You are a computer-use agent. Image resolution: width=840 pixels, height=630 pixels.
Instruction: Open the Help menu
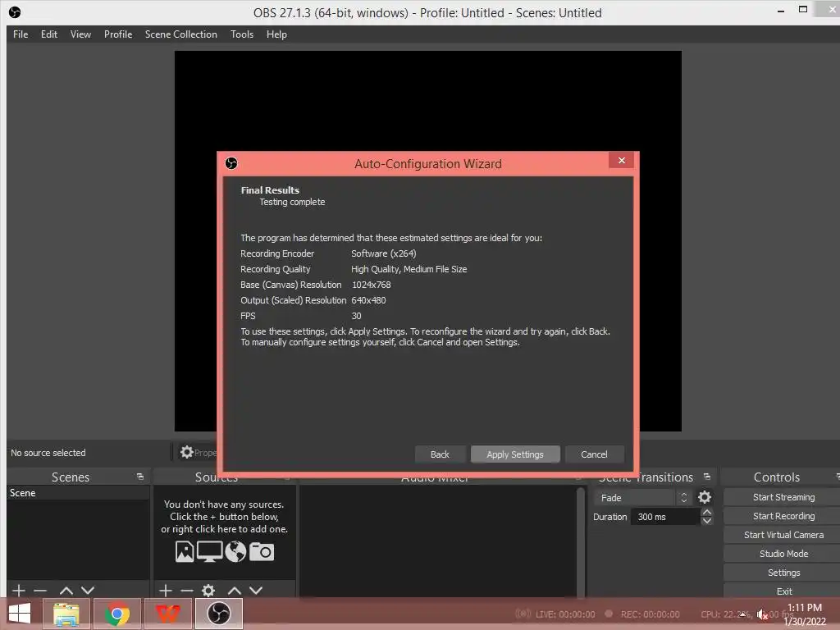point(276,34)
